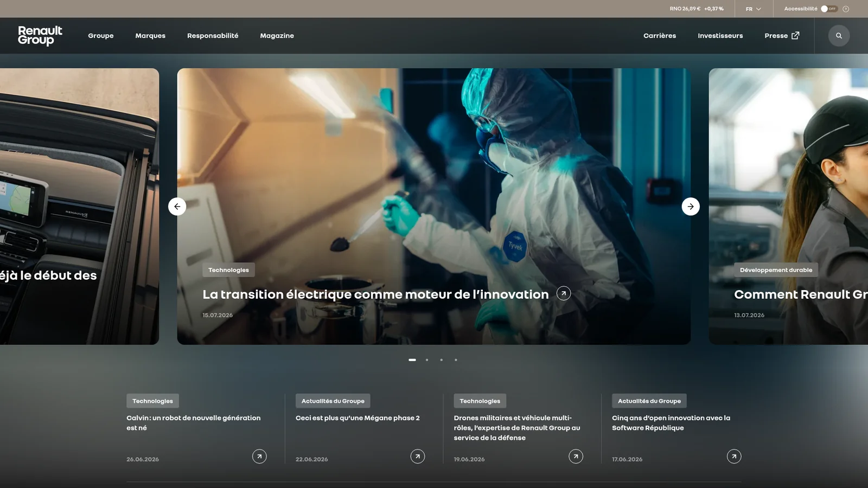868x488 pixels.
Task: Click the 'éjà le début des' slide title
Action: tap(48, 275)
